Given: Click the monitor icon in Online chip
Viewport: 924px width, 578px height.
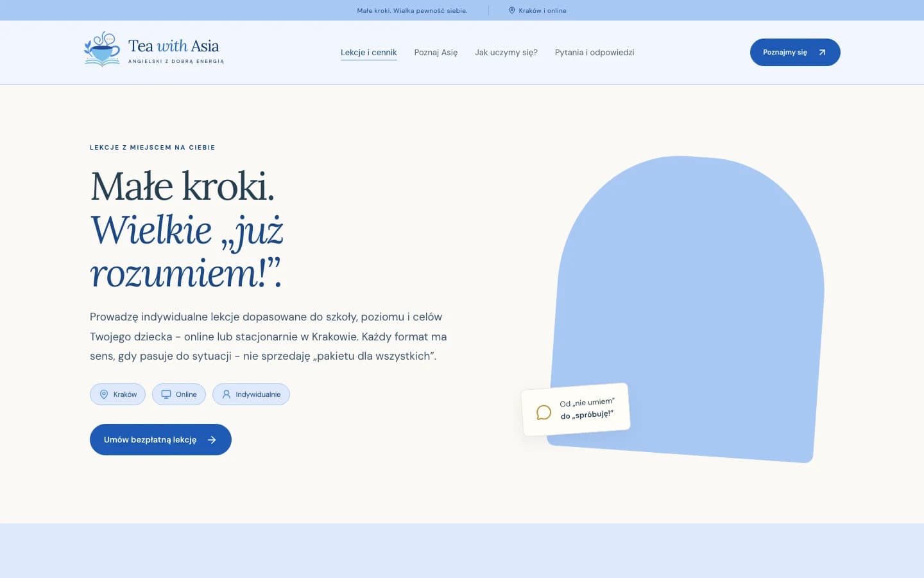Looking at the screenshot, I should [x=166, y=394].
